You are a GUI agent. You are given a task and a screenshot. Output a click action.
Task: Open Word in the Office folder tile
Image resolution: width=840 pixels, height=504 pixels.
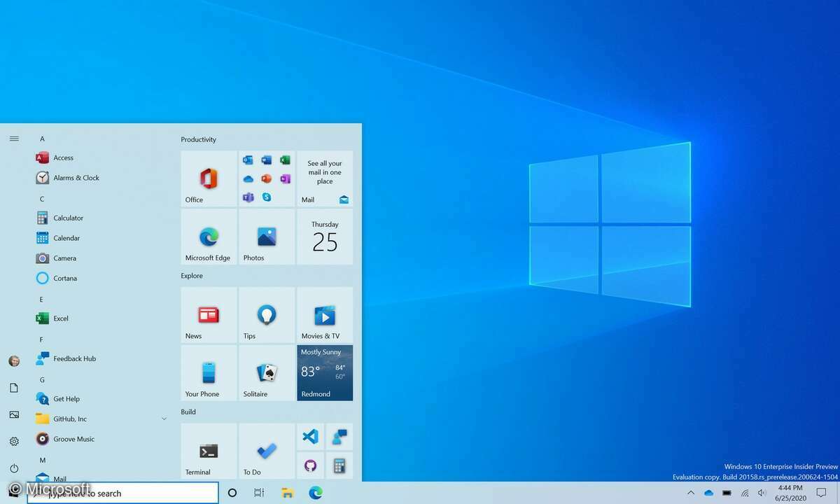pos(267,160)
